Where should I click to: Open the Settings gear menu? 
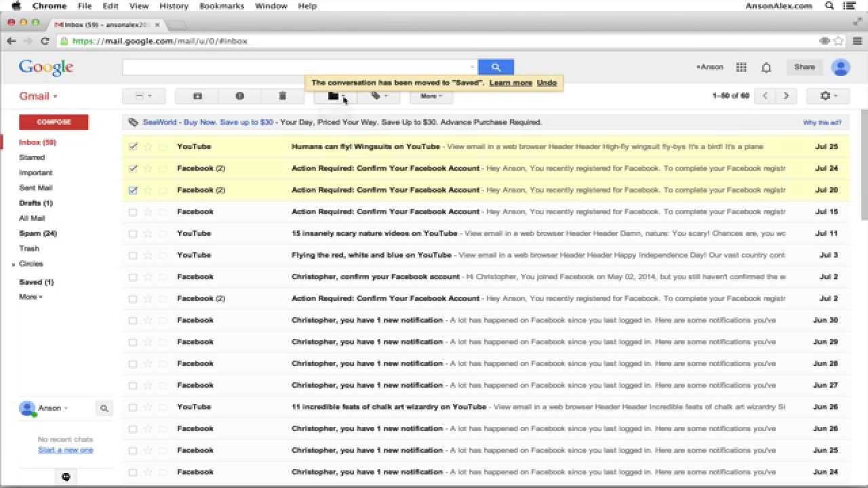click(828, 96)
